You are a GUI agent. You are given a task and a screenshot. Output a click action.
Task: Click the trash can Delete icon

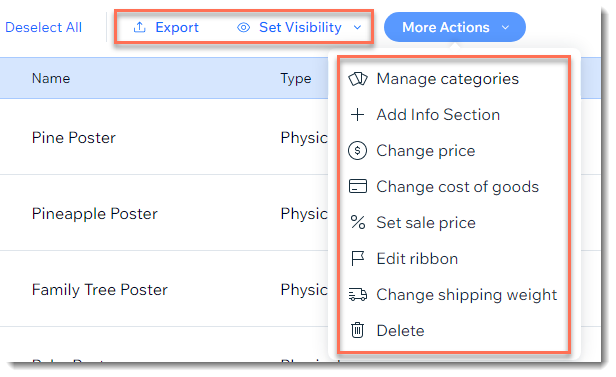click(x=358, y=330)
